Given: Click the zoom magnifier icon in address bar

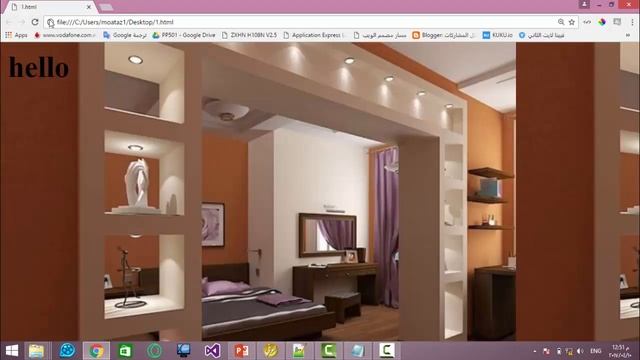Looking at the screenshot, I should tap(561, 22).
